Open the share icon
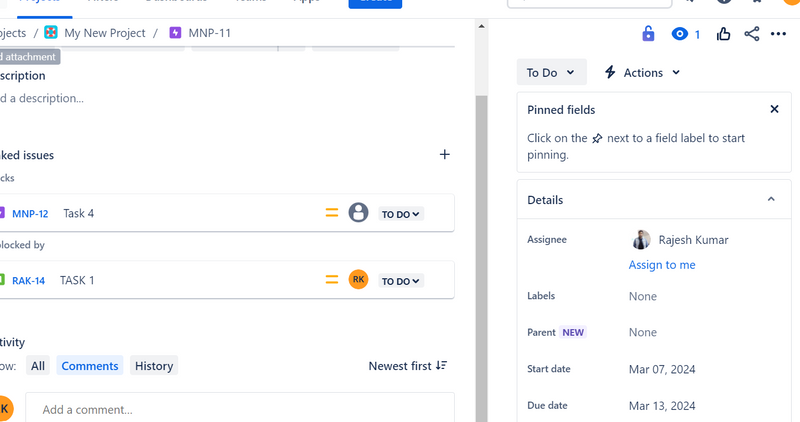This screenshot has width=800, height=422. pos(752,34)
